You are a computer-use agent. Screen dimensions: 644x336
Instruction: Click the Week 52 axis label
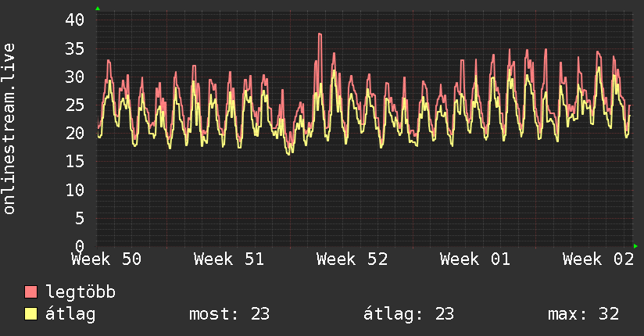352,259
